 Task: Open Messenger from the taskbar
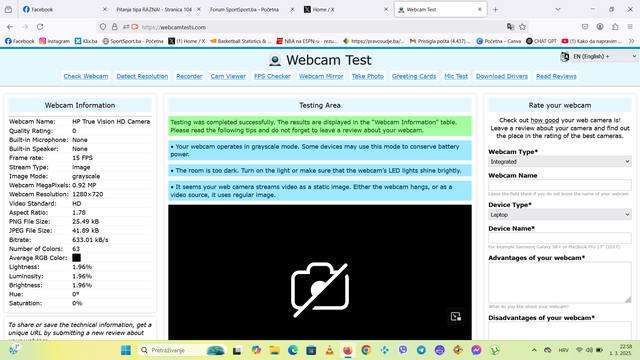click(x=476, y=350)
